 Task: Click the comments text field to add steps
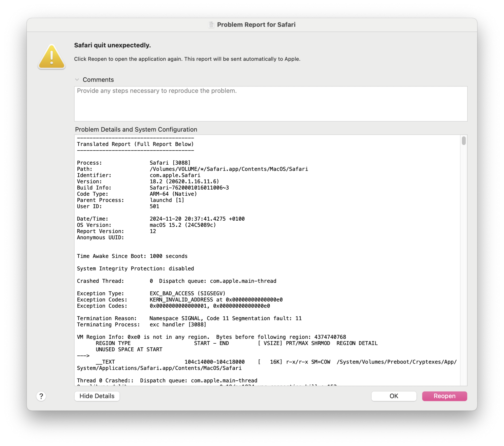click(x=270, y=104)
